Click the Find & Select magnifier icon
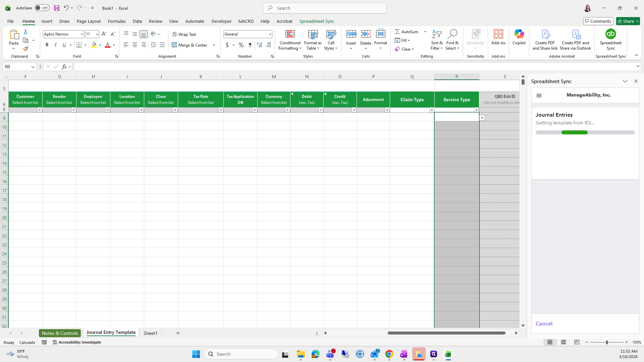Viewport: 644px width, 362px height. click(452, 34)
